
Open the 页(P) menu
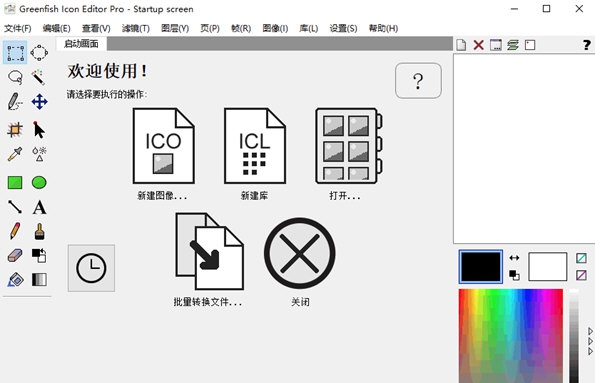click(x=210, y=28)
